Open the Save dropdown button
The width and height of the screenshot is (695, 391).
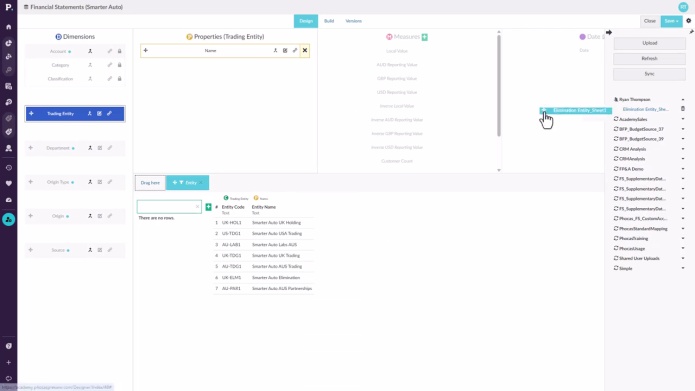point(672,21)
